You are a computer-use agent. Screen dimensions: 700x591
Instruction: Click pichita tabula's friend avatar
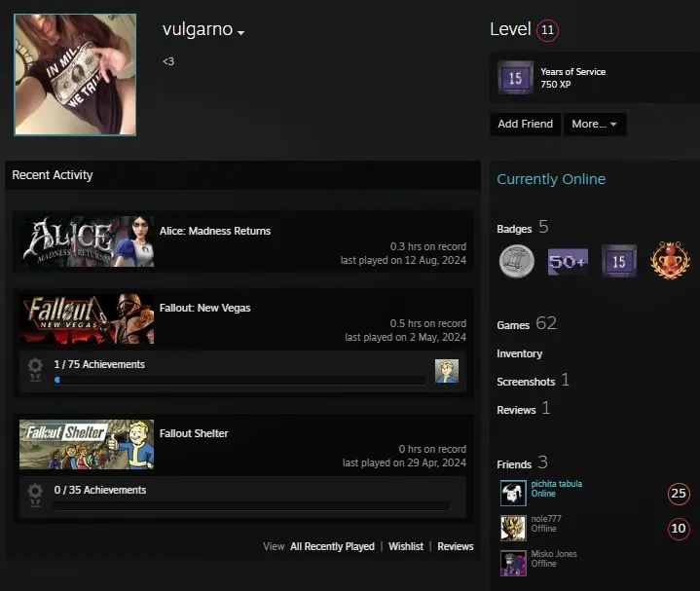pyautogui.click(x=513, y=494)
